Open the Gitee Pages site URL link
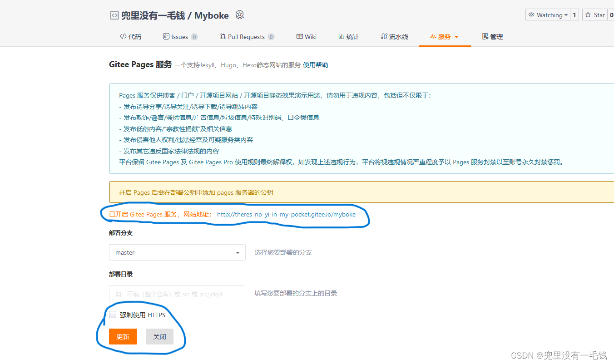Image resolution: width=614 pixels, height=364 pixels. 287,214
